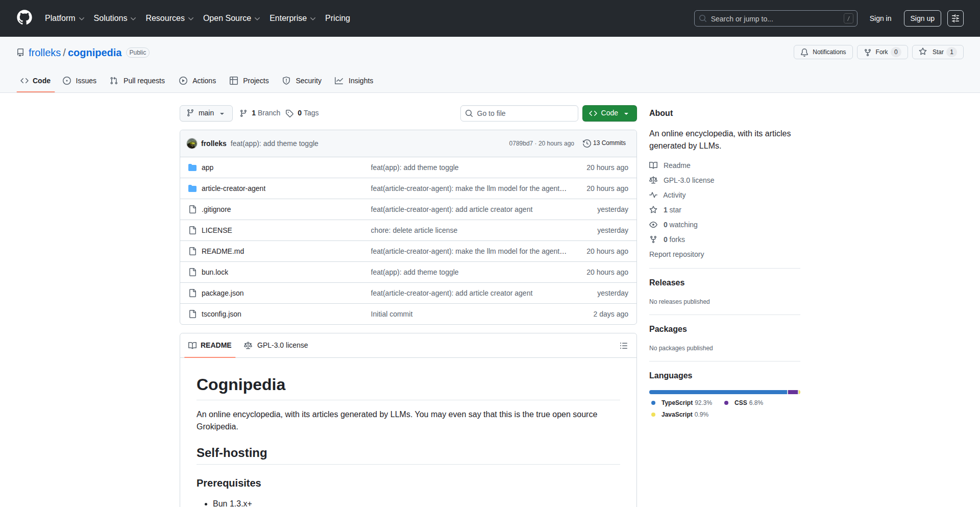This screenshot has height=507, width=980.
Task: Open the README outline list icon
Action: pyautogui.click(x=623, y=346)
